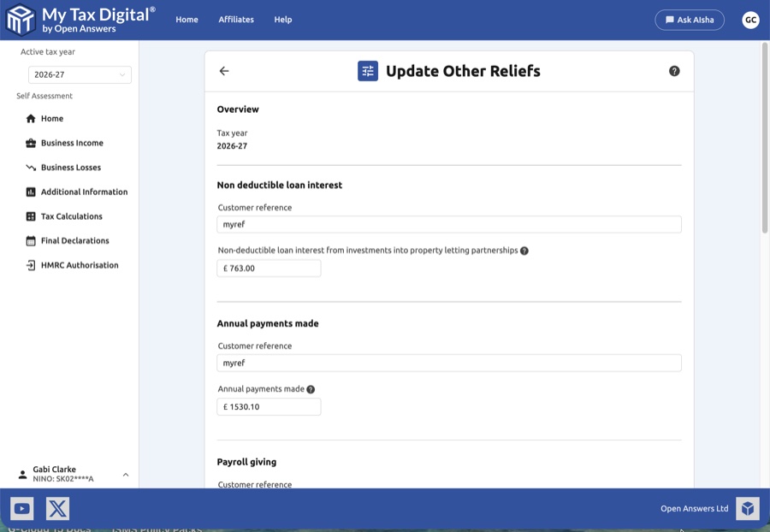Open the YouTube icon in the footer
Screen dimensions: 770x532
(x=21, y=508)
